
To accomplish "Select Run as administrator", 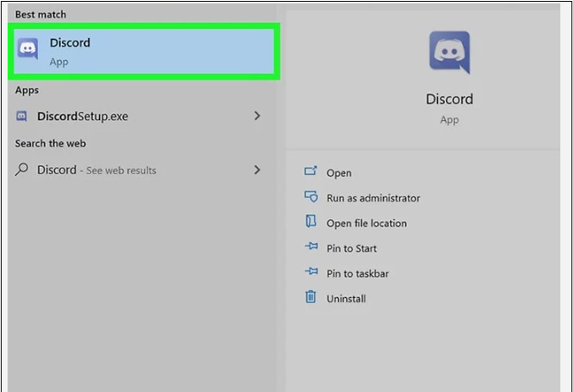I will (373, 198).
